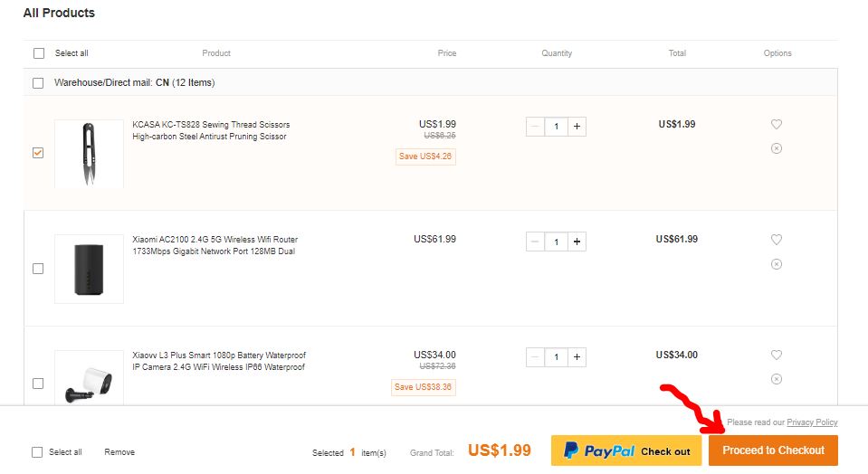Delete Xiaomi AC2100 router using circle-x icon

click(x=776, y=264)
